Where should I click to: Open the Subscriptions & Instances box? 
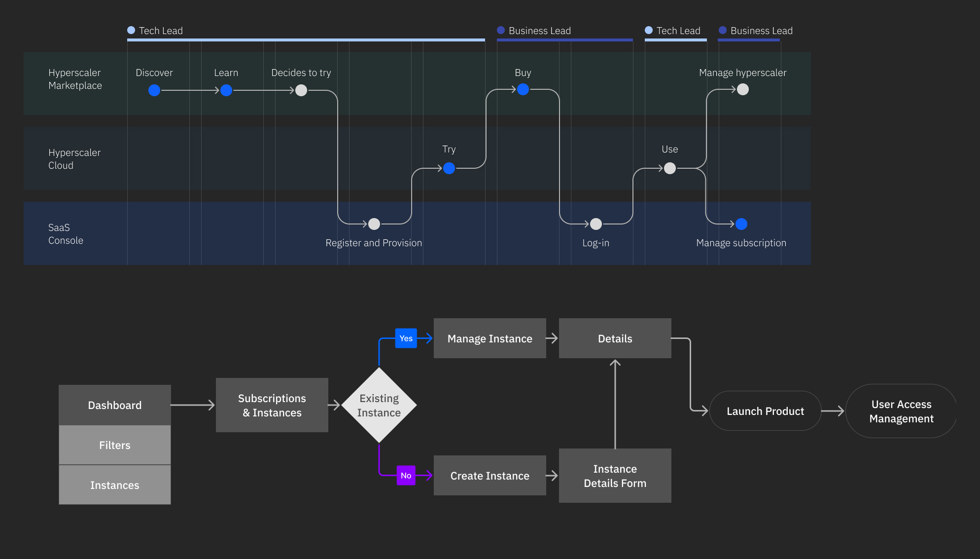pyautogui.click(x=272, y=405)
